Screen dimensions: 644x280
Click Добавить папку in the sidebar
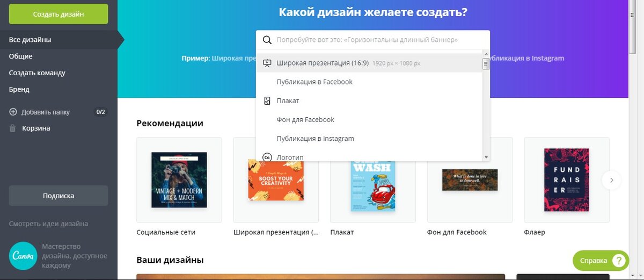(x=46, y=112)
